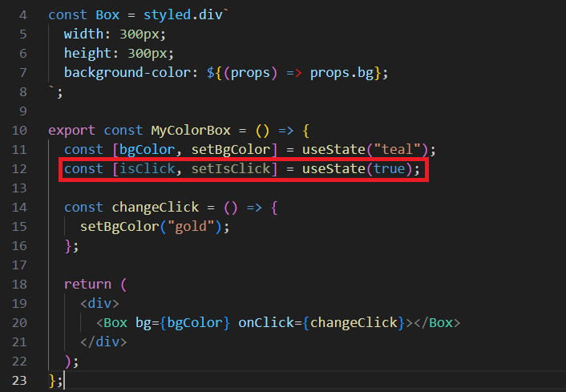This screenshot has width=566, height=392.
Task: Click 'background-color' on line 7
Action: click(x=127, y=73)
